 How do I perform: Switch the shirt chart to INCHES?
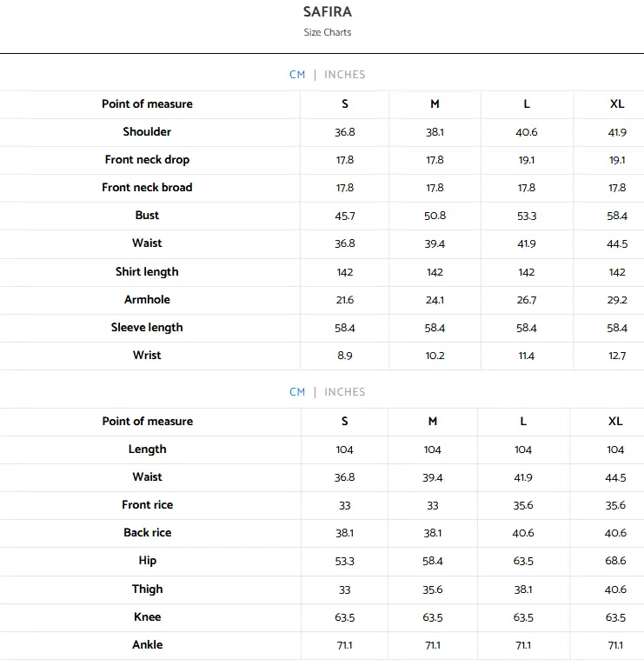tap(344, 75)
